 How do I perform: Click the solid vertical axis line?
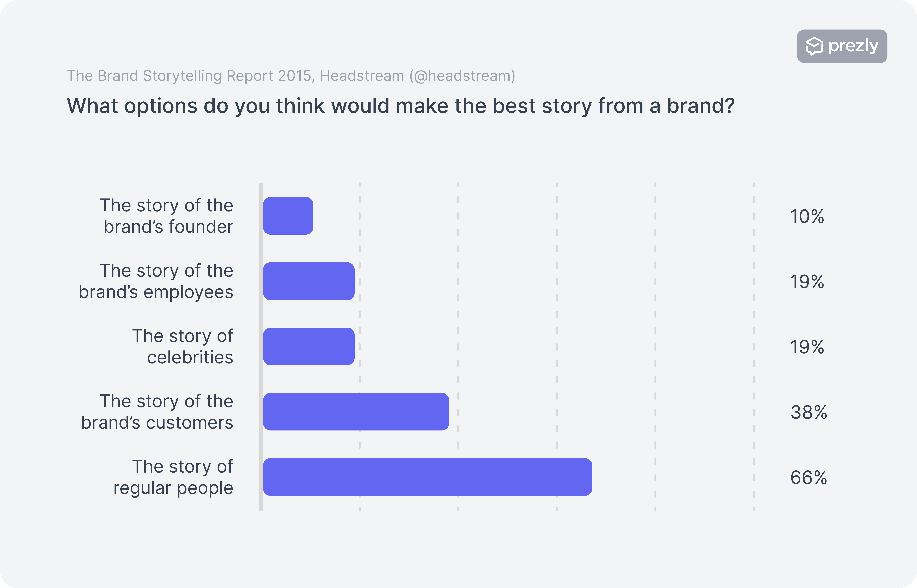pyautogui.click(x=261, y=347)
